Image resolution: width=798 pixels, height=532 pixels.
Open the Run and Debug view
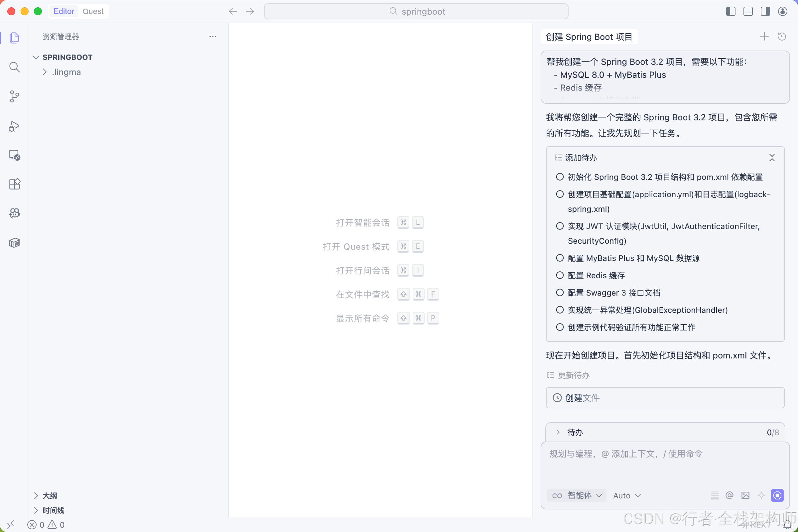point(14,126)
